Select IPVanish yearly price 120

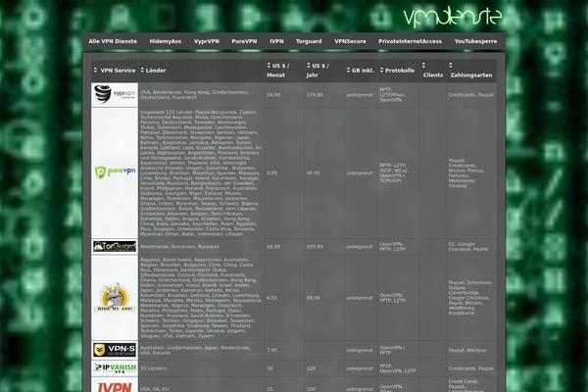tap(312, 368)
